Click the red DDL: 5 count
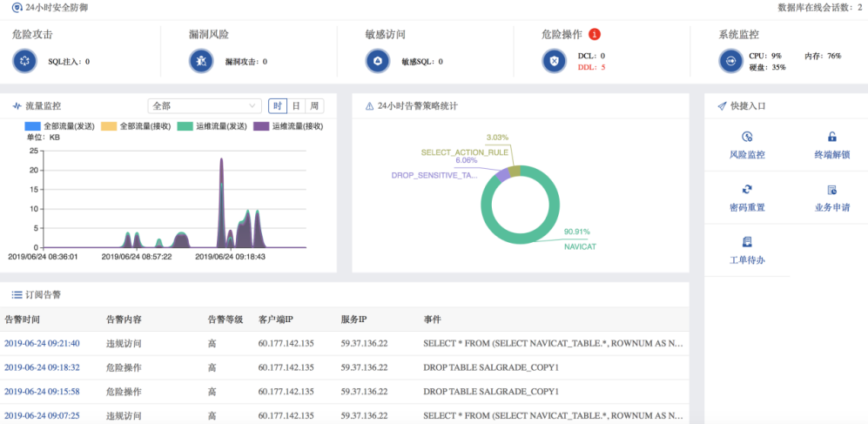This screenshot has width=868, height=424. pos(592,68)
